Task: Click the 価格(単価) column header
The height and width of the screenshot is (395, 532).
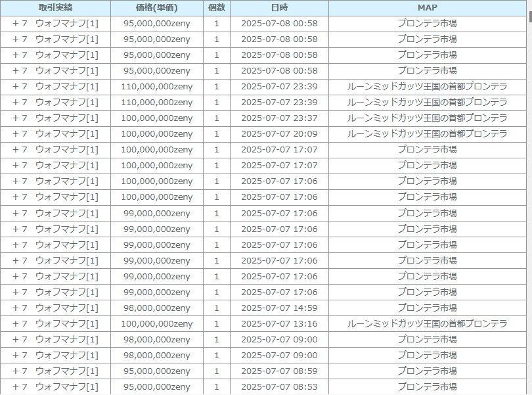Action: (x=157, y=8)
